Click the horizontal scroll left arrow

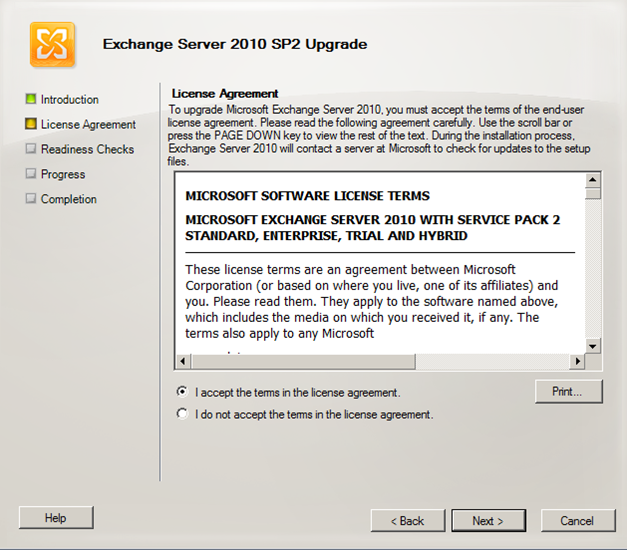[x=183, y=361]
